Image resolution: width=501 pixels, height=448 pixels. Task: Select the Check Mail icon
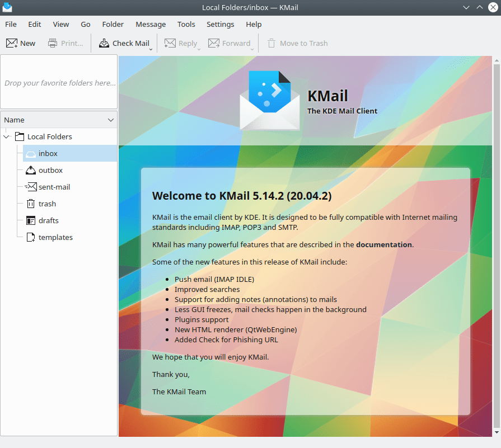105,43
